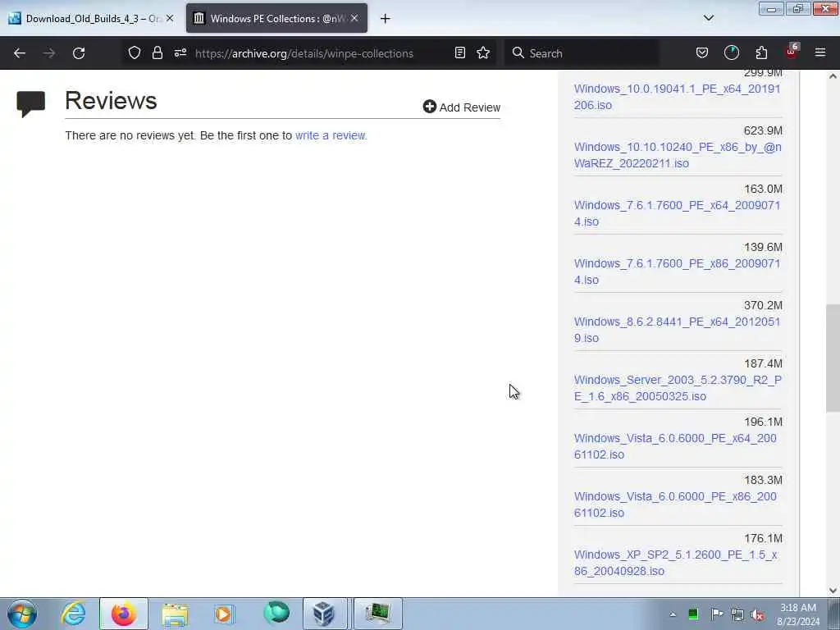Open the Firefox account sync icon
This screenshot has height=630, width=840.
[731, 52]
